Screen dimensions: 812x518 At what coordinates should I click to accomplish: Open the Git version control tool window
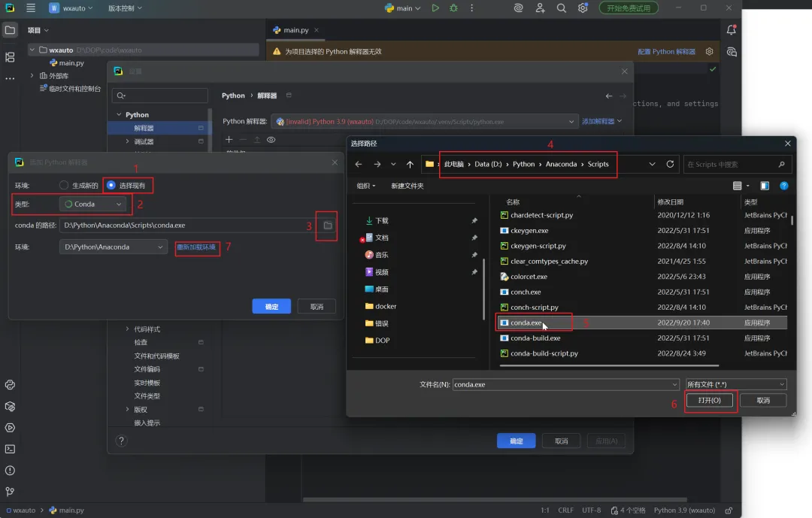[10, 492]
